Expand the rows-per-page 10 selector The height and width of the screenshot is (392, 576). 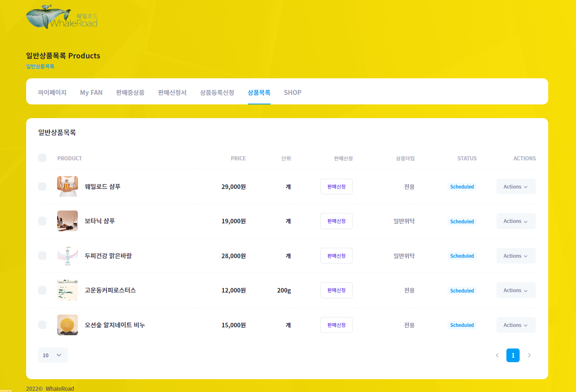click(53, 355)
